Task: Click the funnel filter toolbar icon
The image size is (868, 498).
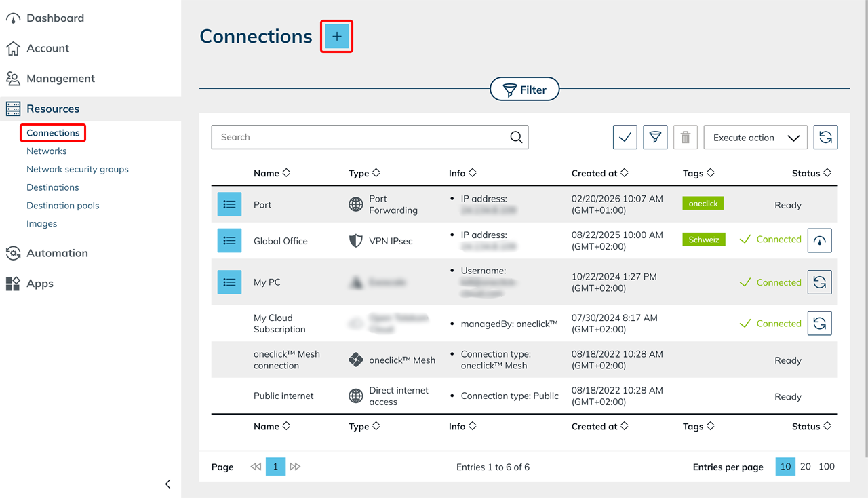Action: coord(655,137)
